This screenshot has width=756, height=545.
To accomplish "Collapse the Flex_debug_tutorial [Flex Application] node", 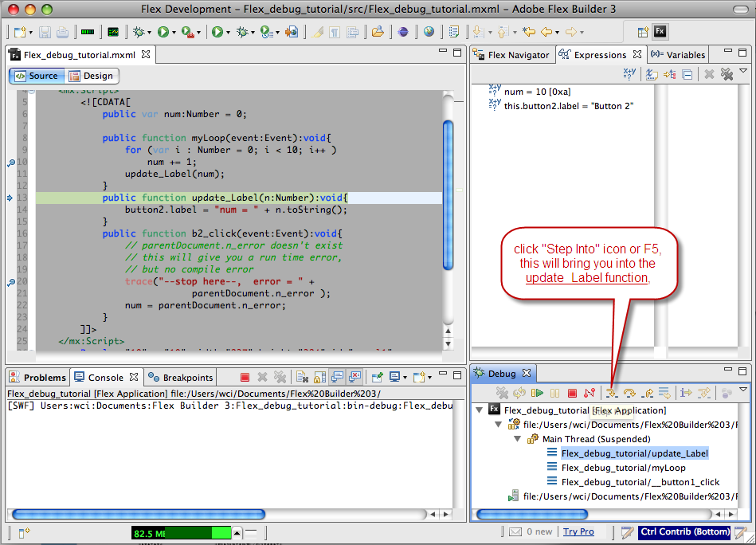I will pyautogui.click(x=478, y=409).
